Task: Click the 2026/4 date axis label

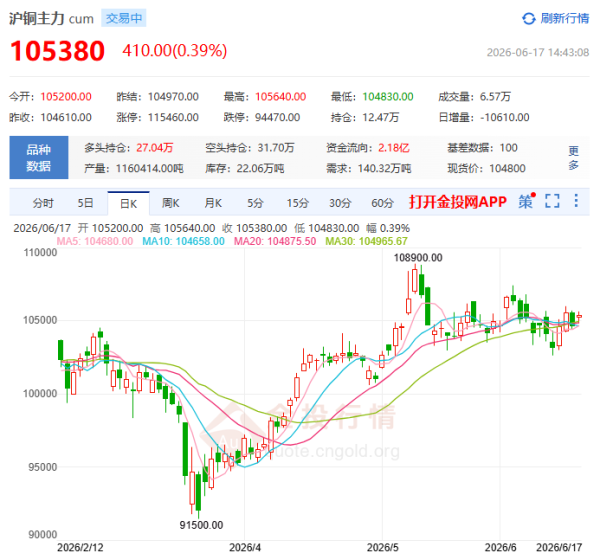Action: (x=245, y=548)
